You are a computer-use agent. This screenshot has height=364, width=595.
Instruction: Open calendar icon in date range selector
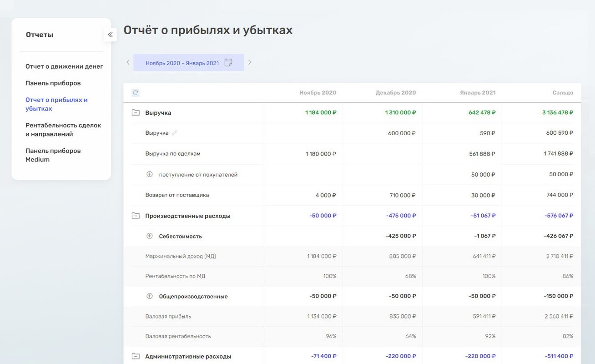(228, 63)
